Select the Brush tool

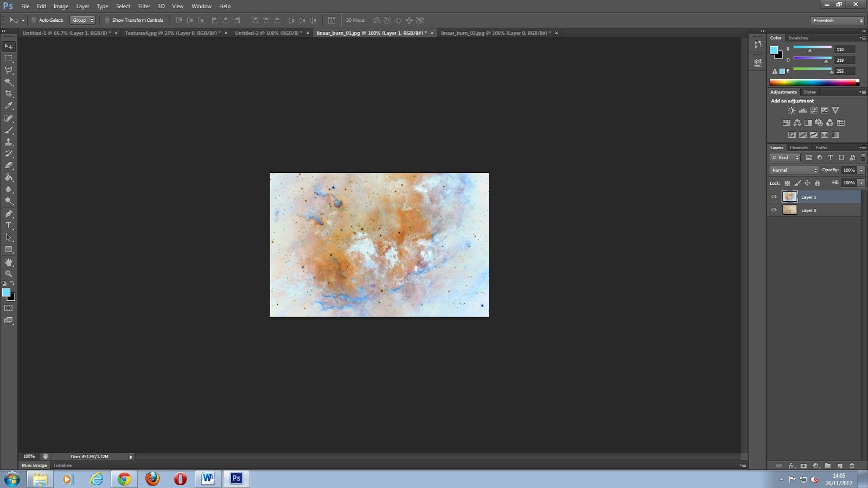pyautogui.click(x=9, y=130)
